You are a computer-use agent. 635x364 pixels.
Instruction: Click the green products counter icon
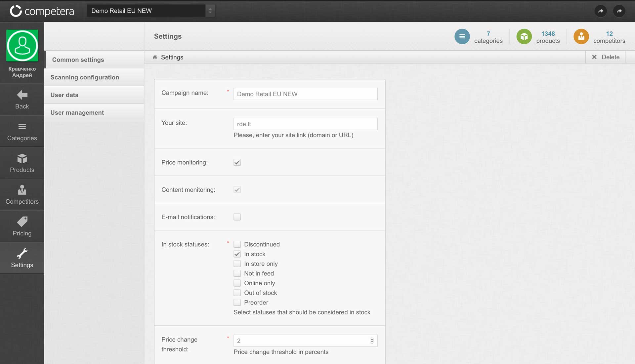(x=524, y=37)
